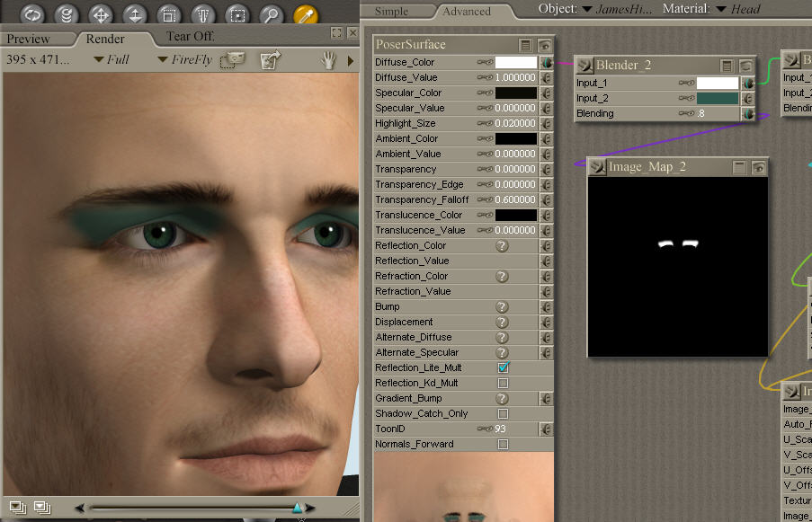812x522 pixels.
Task: Click the magnifier zoom tool
Action: tap(271, 14)
